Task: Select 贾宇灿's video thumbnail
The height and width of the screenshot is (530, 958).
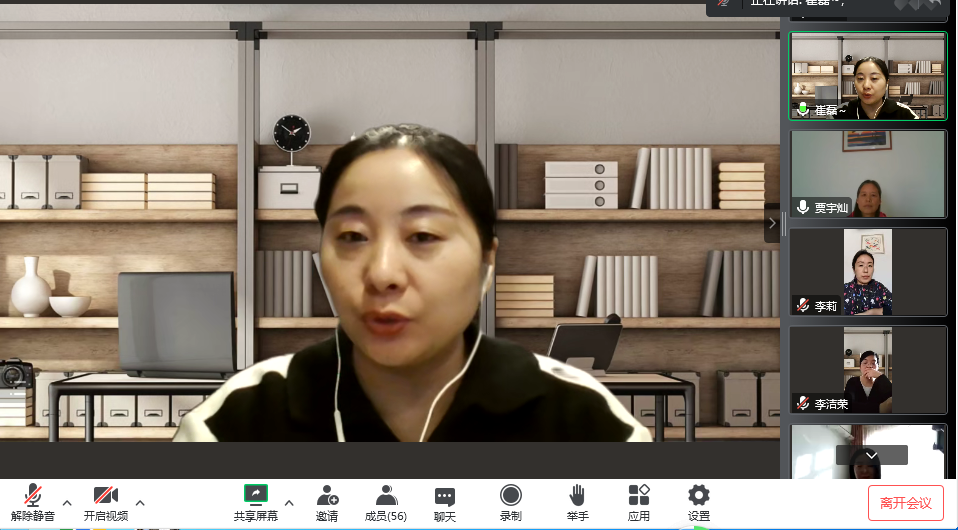Action: [867, 174]
